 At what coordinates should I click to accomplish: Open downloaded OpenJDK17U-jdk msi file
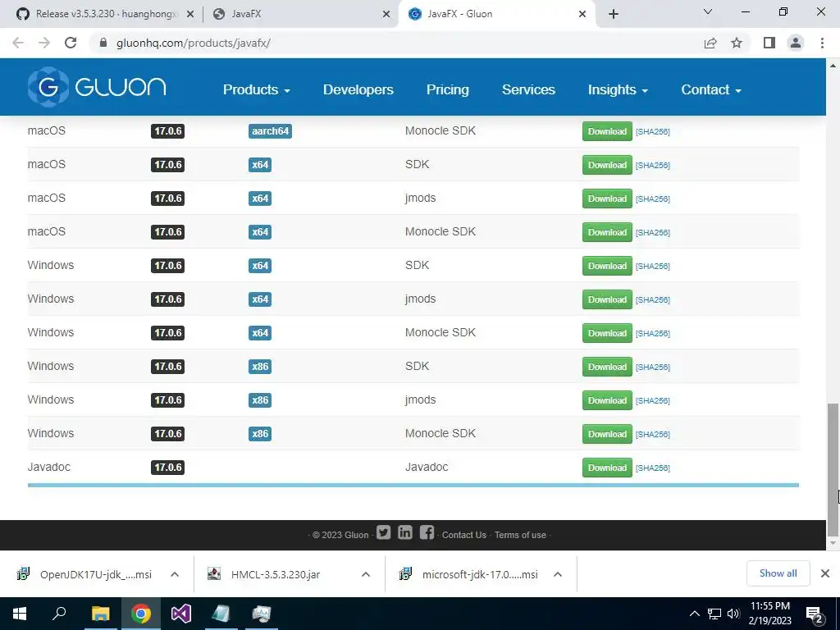coord(85,574)
